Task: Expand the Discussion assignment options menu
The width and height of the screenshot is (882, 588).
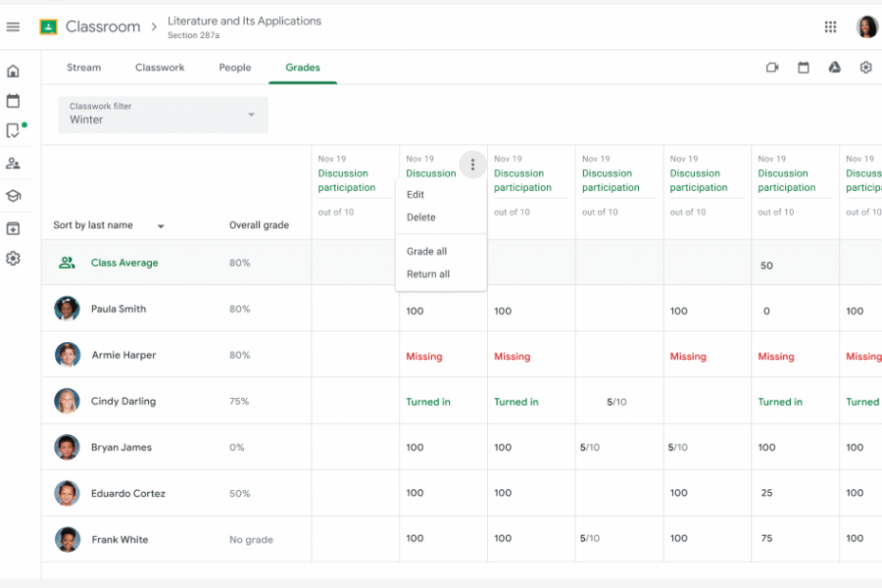Action: [473, 164]
